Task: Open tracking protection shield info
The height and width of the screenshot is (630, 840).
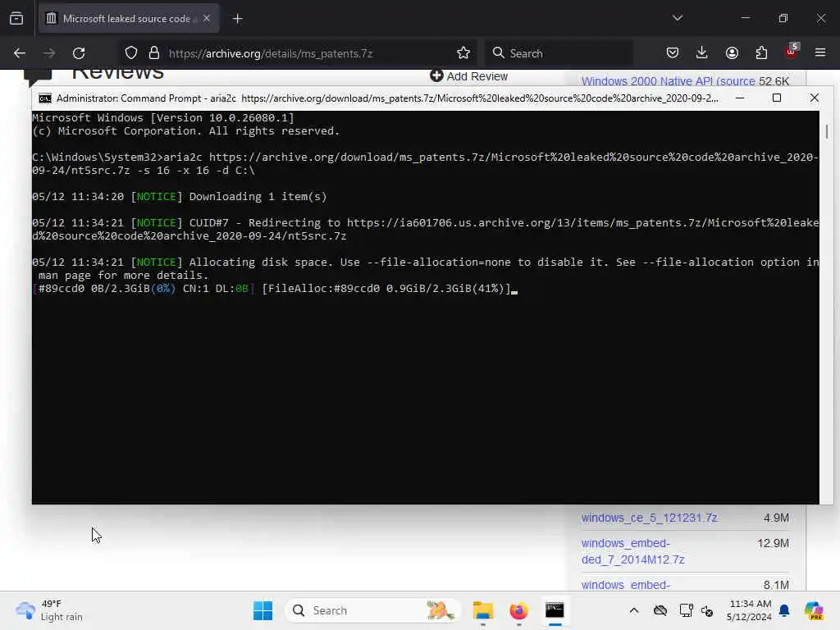Action: [131, 53]
